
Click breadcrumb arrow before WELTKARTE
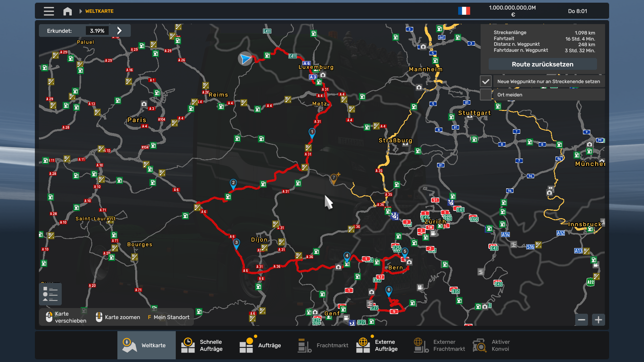[80, 11]
